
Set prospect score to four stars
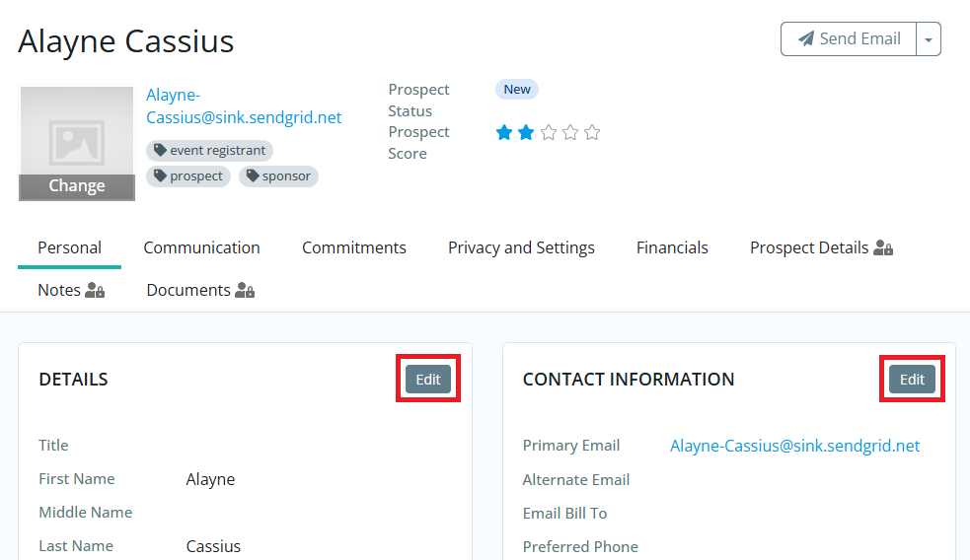click(570, 133)
